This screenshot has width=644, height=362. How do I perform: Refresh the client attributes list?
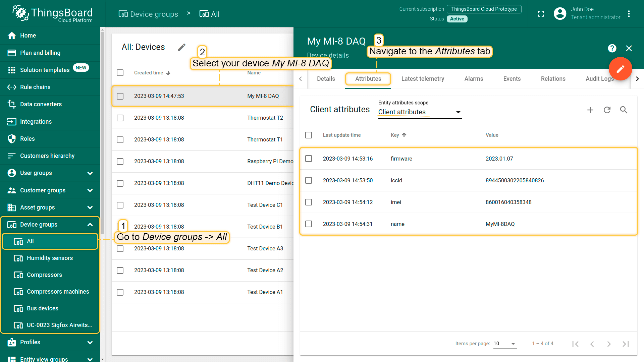click(x=607, y=110)
